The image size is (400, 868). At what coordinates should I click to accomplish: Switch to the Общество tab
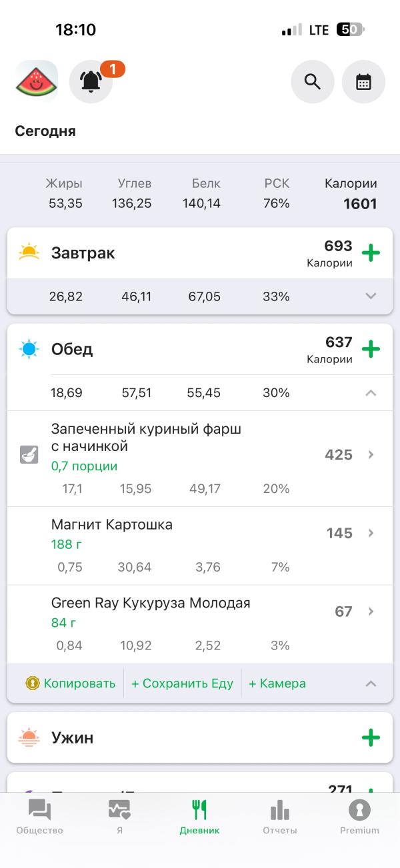coord(39,817)
